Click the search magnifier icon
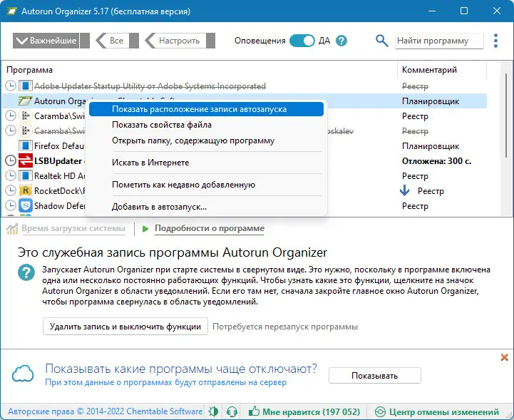The height and width of the screenshot is (420, 514). tap(381, 41)
